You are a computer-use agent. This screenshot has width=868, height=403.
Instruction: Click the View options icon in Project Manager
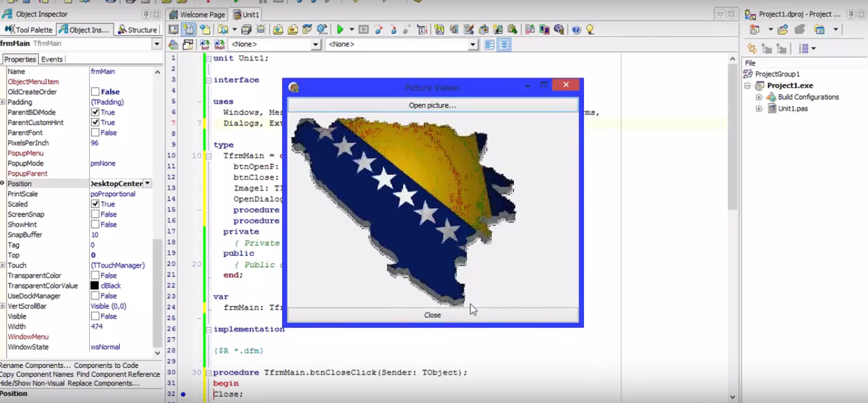[x=820, y=29]
